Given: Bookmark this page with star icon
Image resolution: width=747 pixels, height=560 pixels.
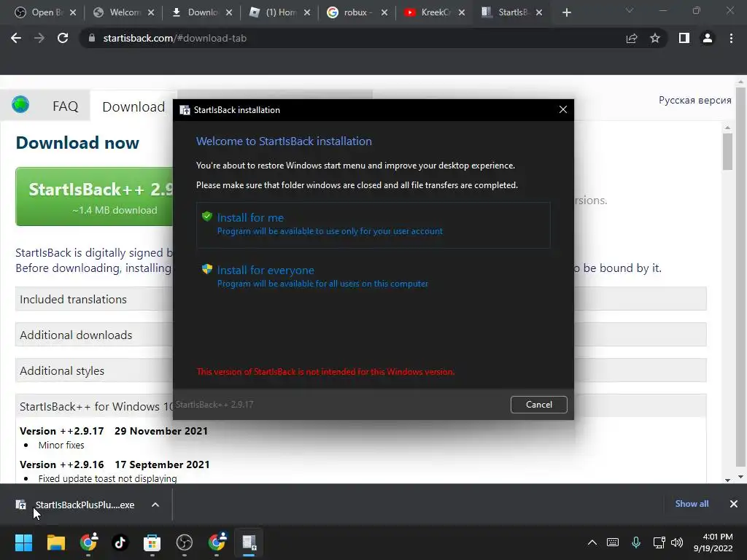Looking at the screenshot, I should coord(655,38).
